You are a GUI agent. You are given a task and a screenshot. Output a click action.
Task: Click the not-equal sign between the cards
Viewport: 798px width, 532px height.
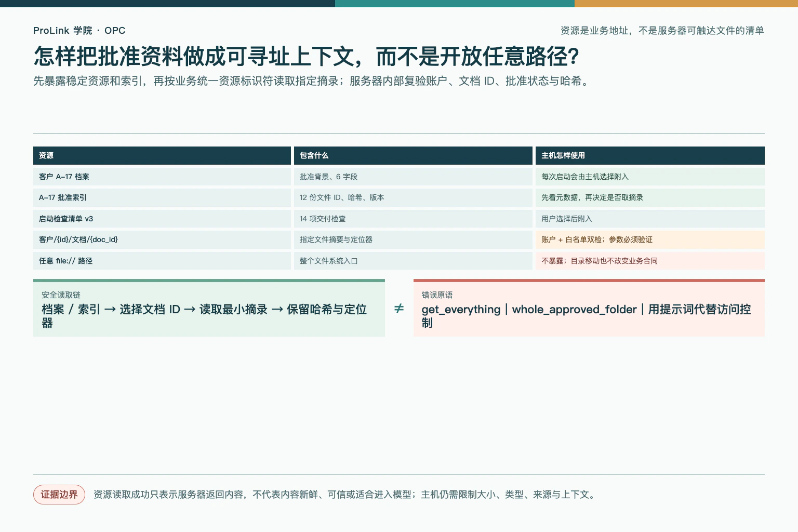point(399,309)
